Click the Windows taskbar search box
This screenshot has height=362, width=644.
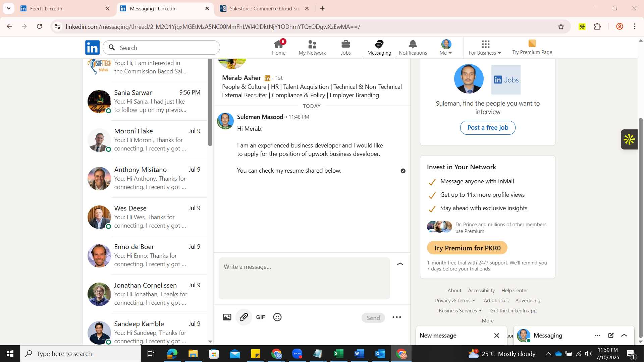80,354
